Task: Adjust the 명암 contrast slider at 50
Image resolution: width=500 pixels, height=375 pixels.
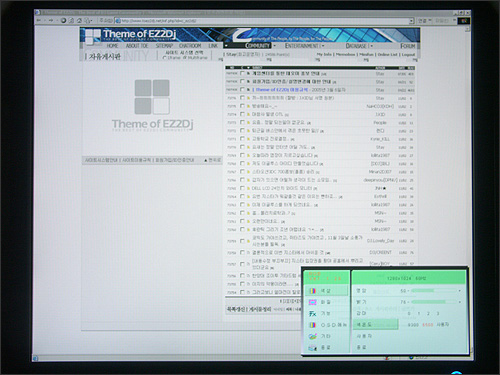Action: tap(434, 291)
